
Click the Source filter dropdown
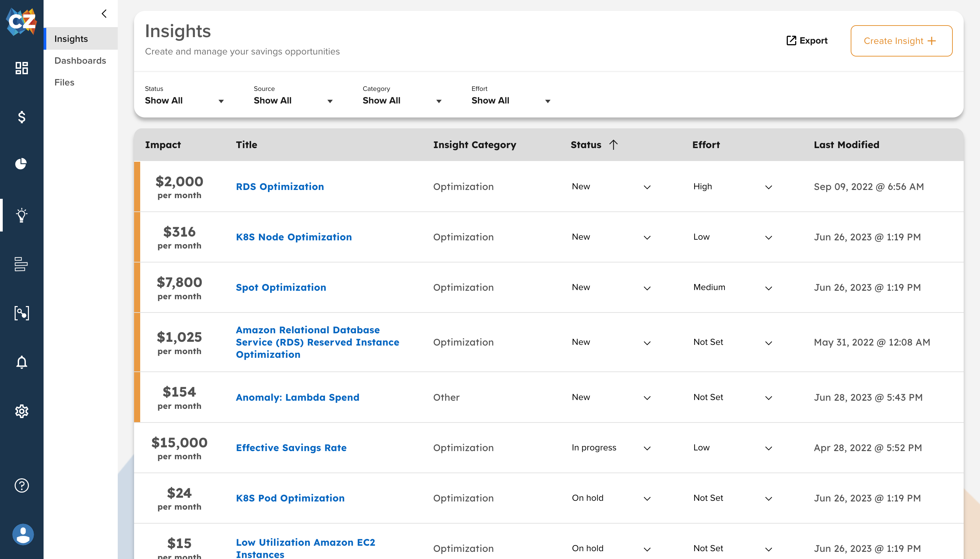(293, 100)
